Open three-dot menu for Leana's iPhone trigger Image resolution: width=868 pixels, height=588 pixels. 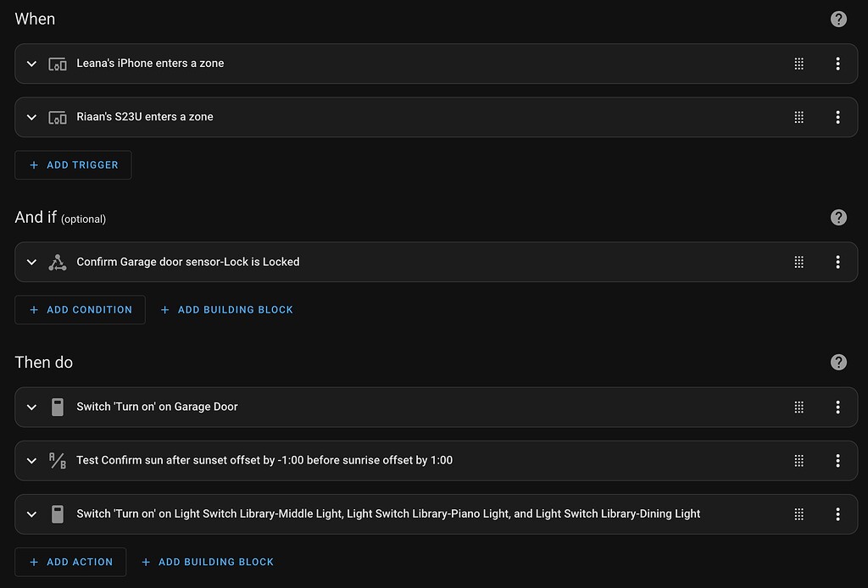(837, 64)
